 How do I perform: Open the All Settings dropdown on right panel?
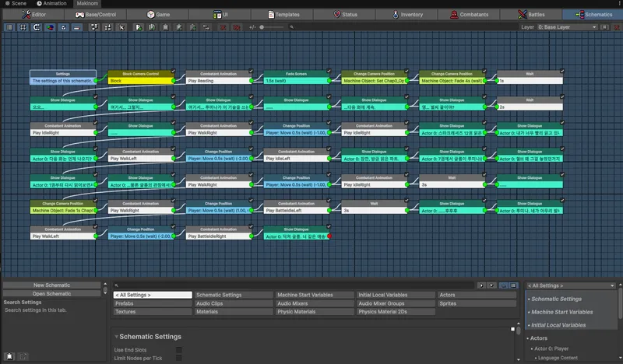571,285
